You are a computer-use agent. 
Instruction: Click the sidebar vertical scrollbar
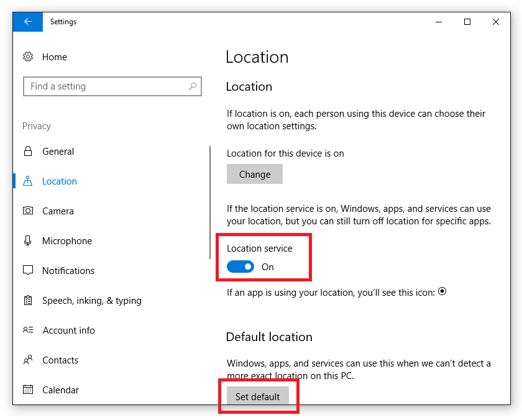pyautogui.click(x=210, y=203)
